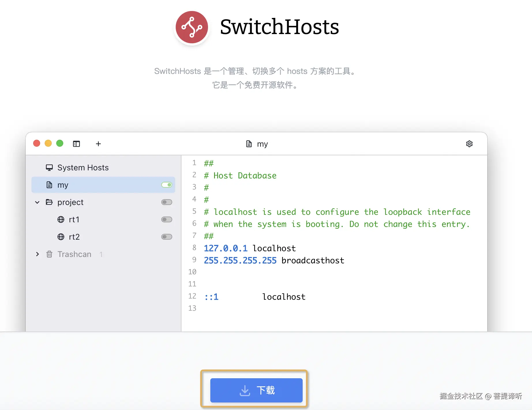Image resolution: width=532 pixels, height=410 pixels.
Task: Open the rt1 remote hosts label
Action: point(74,220)
